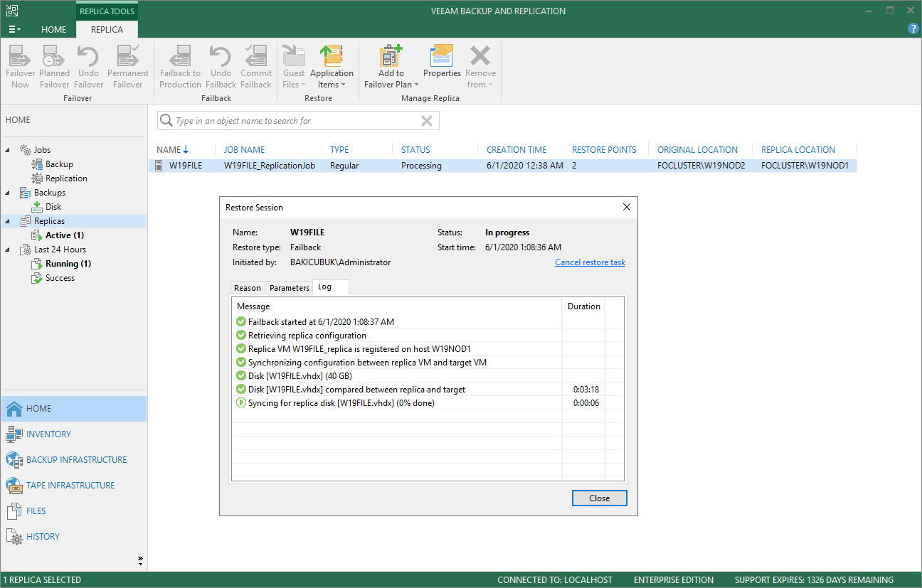The height and width of the screenshot is (588, 922).
Task: Open the TAPE INFRASTRUCTURE view
Action: tap(73, 486)
